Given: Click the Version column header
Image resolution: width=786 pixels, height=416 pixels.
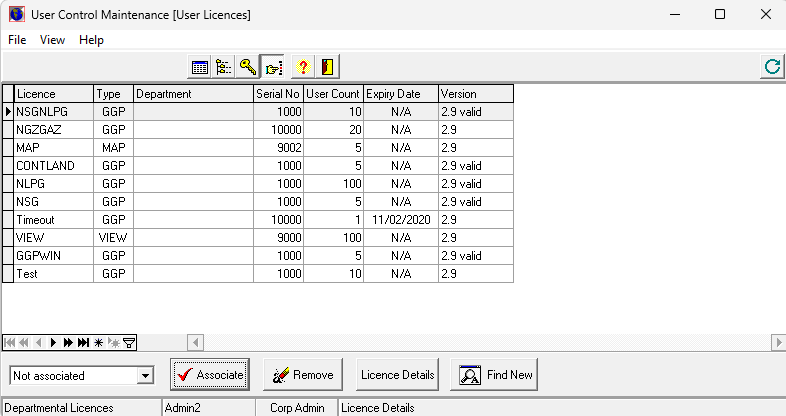Looking at the screenshot, I should pos(476,94).
